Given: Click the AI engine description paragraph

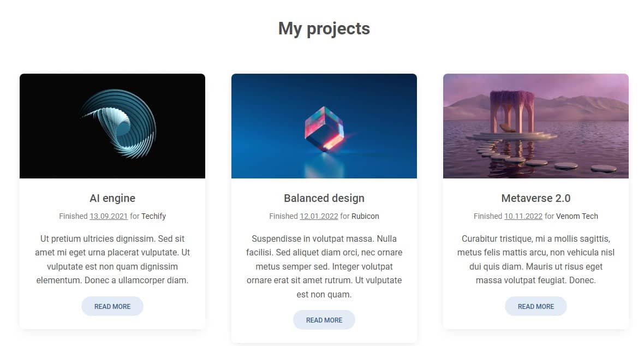Looking at the screenshot, I should (112, 260).
